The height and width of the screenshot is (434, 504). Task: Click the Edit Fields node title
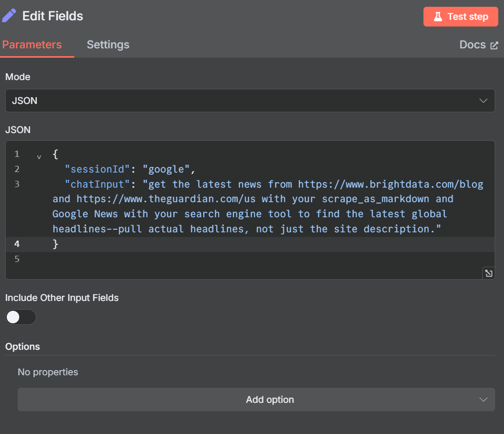click(x=52, y=16)
